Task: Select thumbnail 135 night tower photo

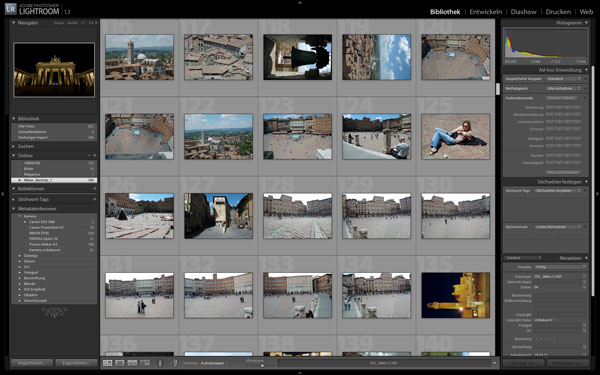Action: tap(455, 295)
